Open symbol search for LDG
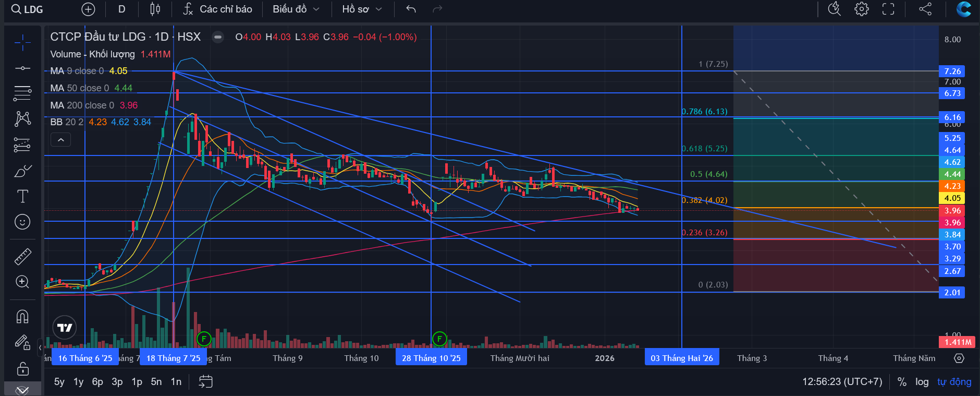Viewport: 980px width, 396px height. point(28,9)
